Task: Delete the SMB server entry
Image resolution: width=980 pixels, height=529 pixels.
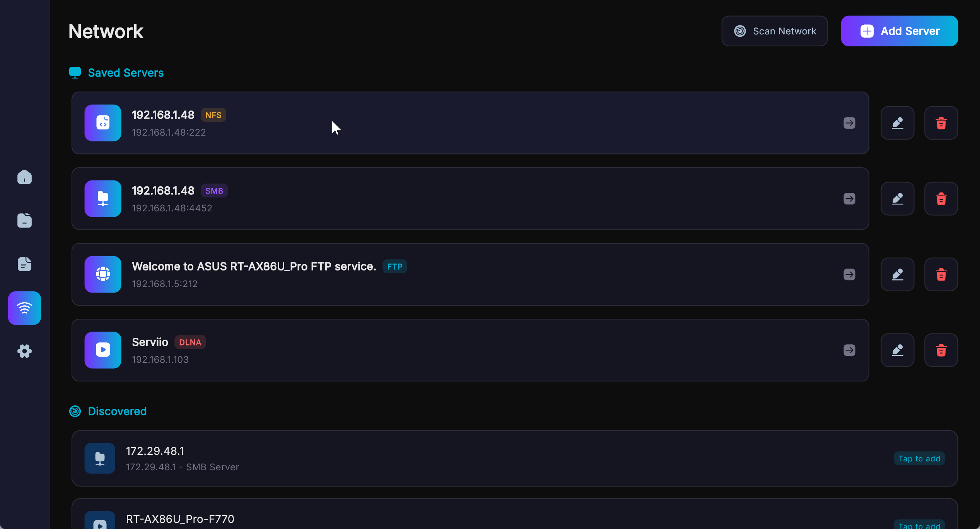Action: [x=941, y=199]
